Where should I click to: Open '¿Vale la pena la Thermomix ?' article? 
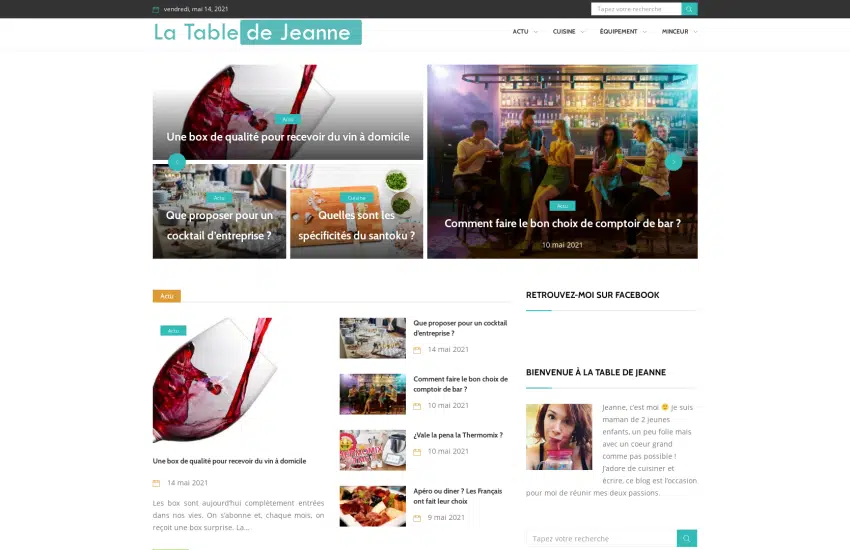point(458,435)
